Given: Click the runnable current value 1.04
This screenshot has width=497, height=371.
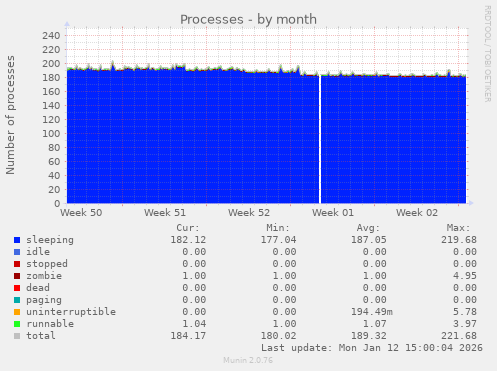Looking at the screenshot, I should click(x=194, y=324).
